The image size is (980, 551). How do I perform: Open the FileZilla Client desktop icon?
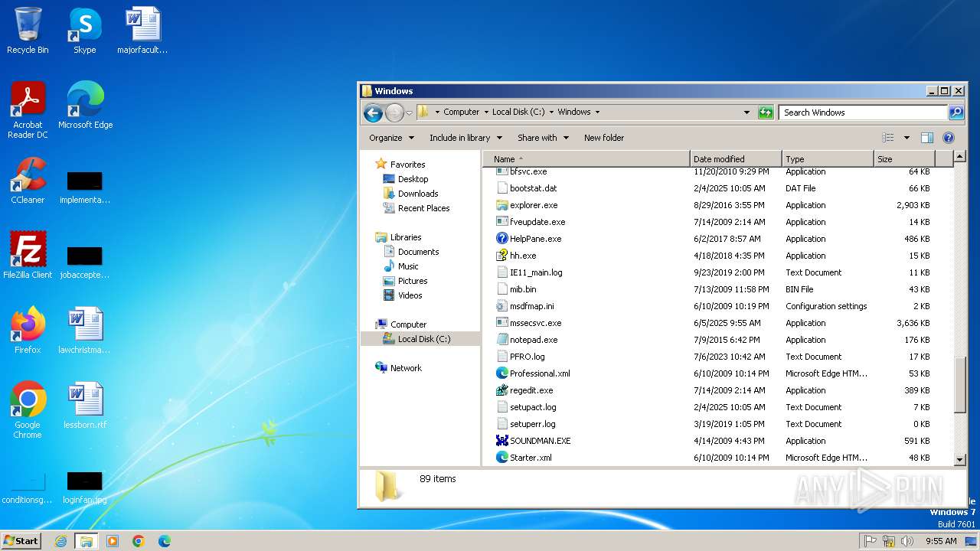coord(28,256)
